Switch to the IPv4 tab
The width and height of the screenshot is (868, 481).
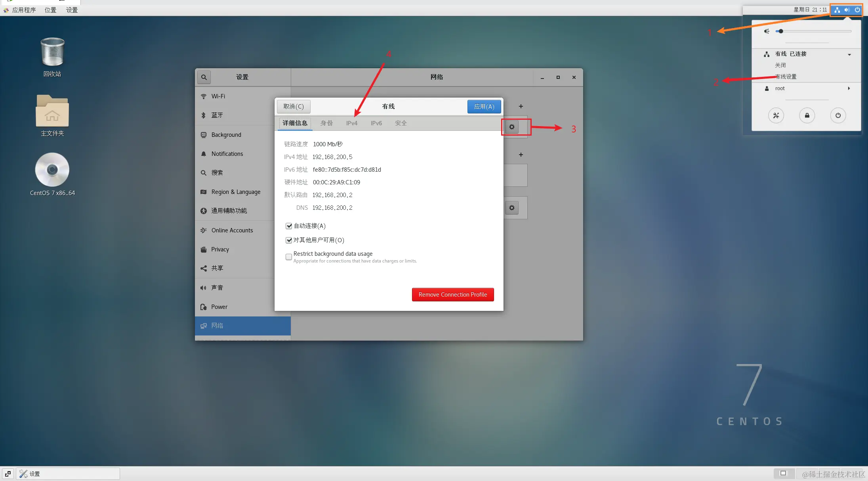click(351, 123)
